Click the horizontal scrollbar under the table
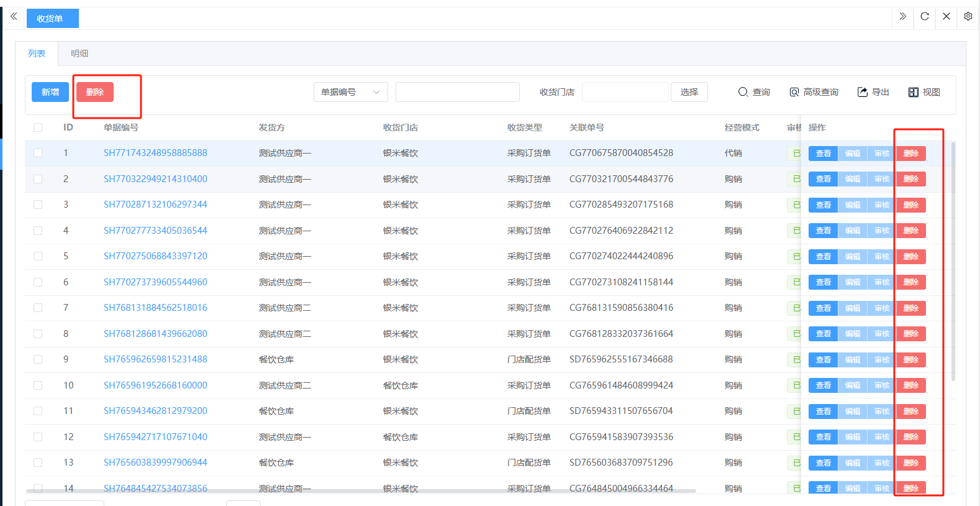This screenshot has height=506, width=980. pyautogui.click(x=360, y=491)
